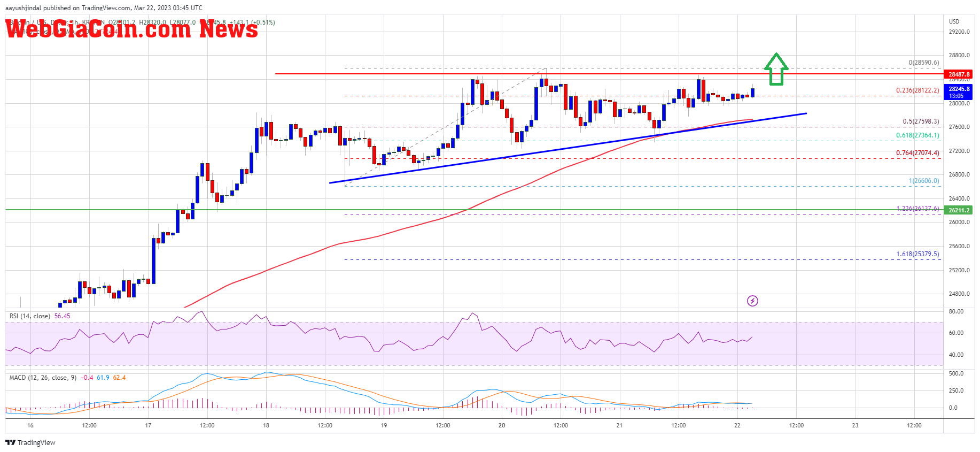The image size is (980, 452).
Task: Click the MACD axis 0.0 tick
Action: click(953, 408)
